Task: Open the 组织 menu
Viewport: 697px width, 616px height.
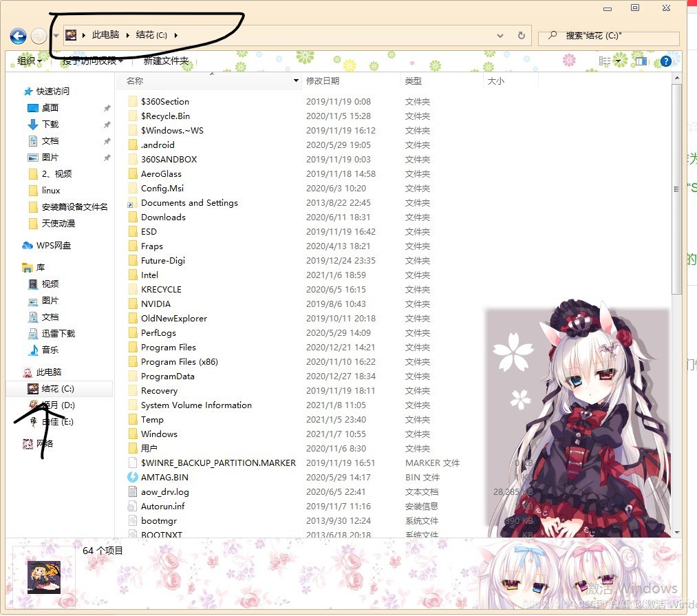Action: coord(30,61)
